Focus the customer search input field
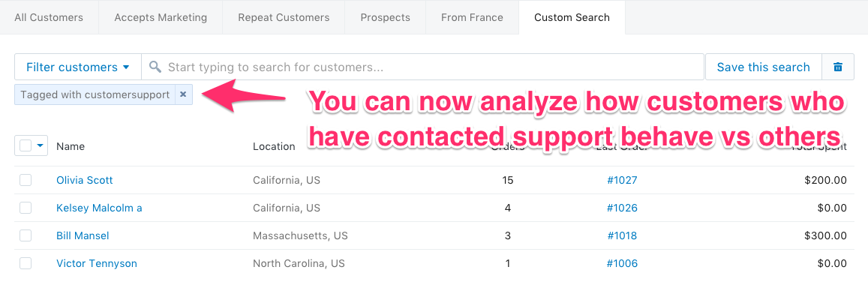The width and height of the screenshot is (868, 291). (x=423, y=67)
